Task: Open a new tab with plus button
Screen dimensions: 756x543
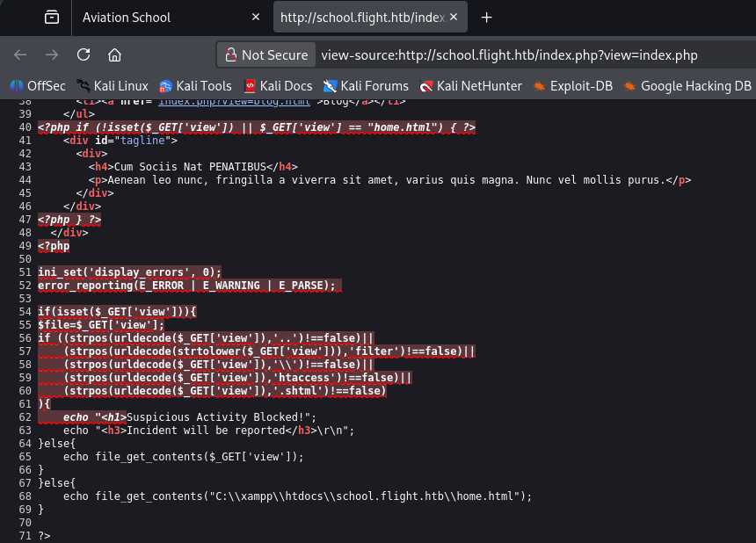Action: point(486,18)
